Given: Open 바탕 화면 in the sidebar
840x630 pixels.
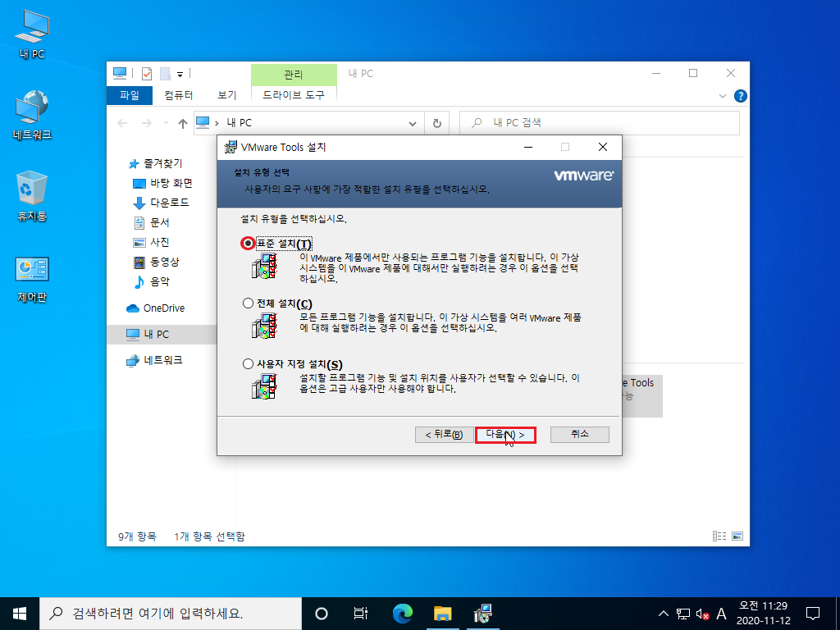Looking at the screenshot, I should [x=162, y=183].
